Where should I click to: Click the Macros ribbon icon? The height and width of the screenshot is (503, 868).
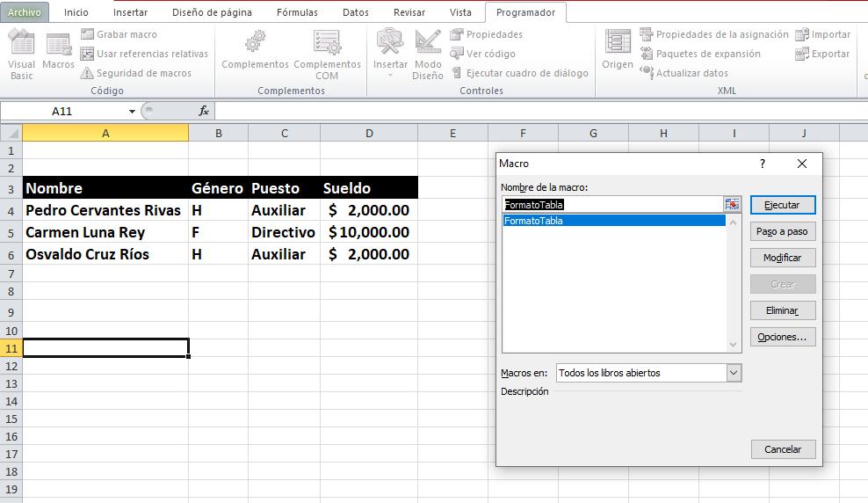(59, 53)
